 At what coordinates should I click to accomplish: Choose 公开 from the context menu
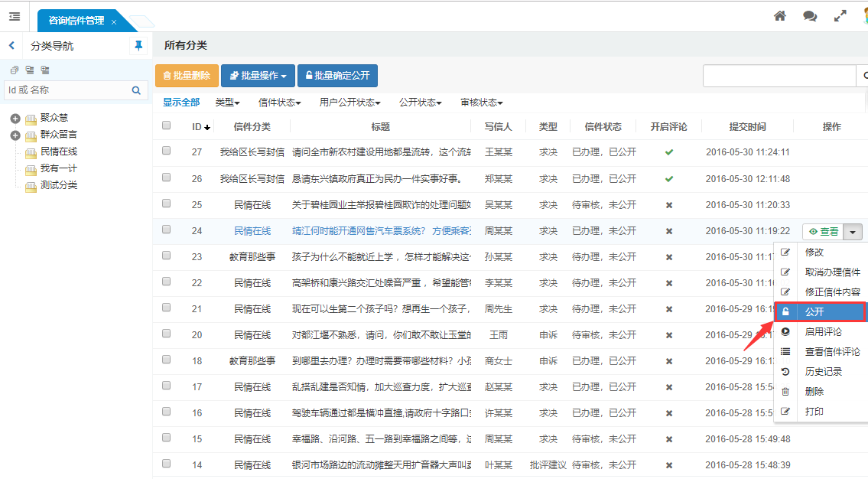[x=814, y=312]
